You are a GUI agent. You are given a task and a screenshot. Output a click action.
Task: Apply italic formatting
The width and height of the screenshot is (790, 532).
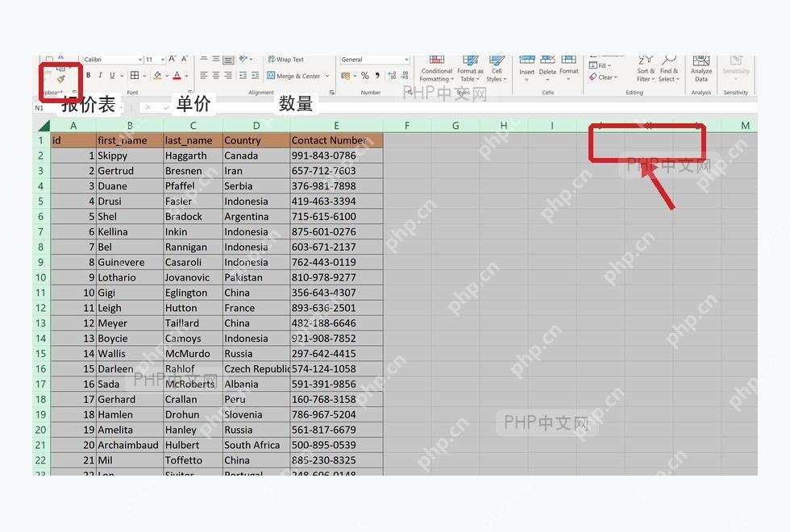(100, 75)
